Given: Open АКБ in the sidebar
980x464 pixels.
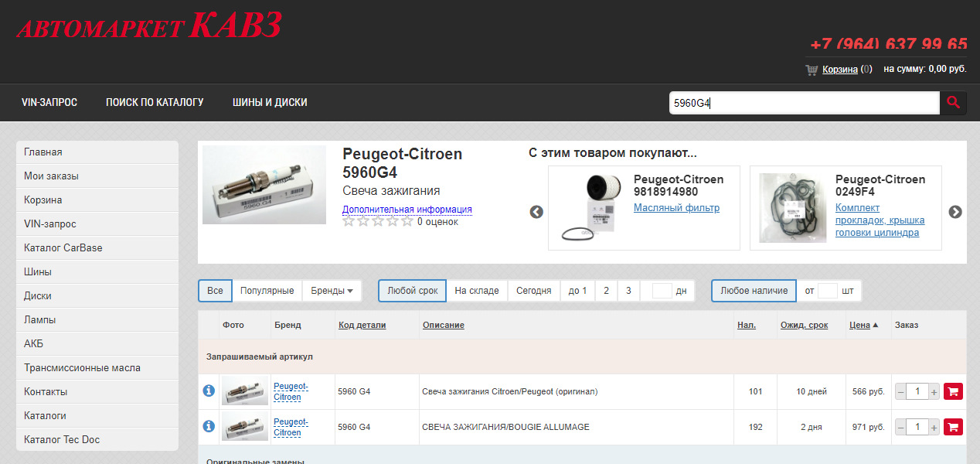Looking at the screenshot, I should [97, 344].
